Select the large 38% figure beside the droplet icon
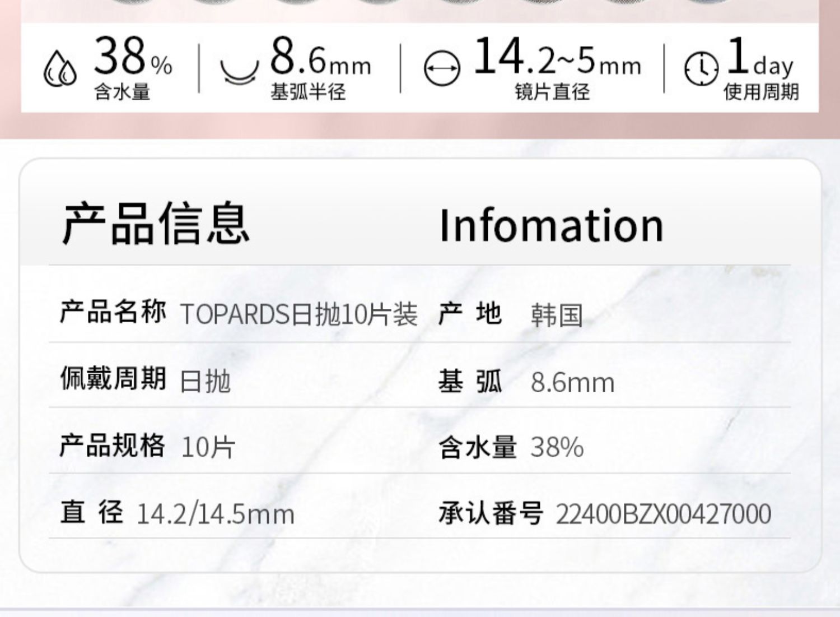The height and width of the screenshot is (617, 840). pos(133,55)
